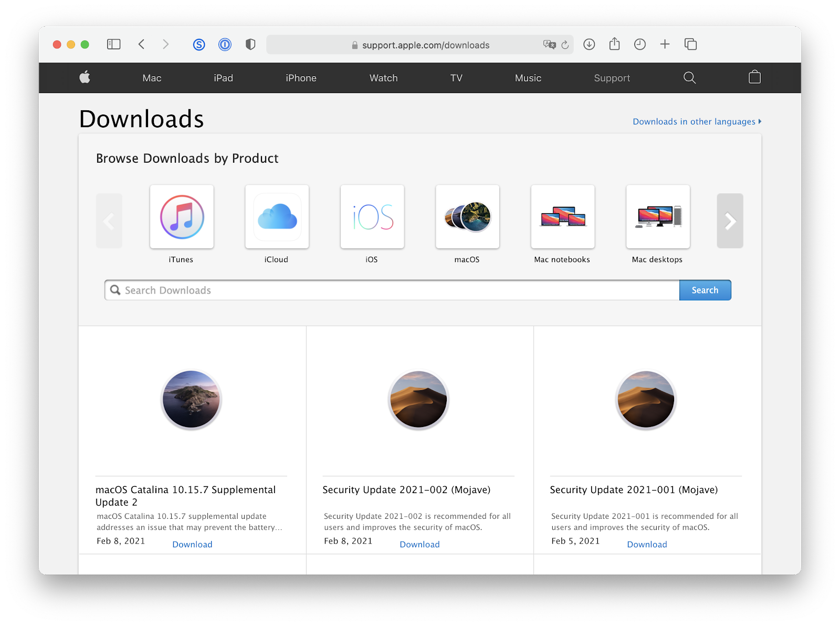Open the history clock icon
Image resolution: width=840 pixels, height=626 pixels.
[639, 45]
